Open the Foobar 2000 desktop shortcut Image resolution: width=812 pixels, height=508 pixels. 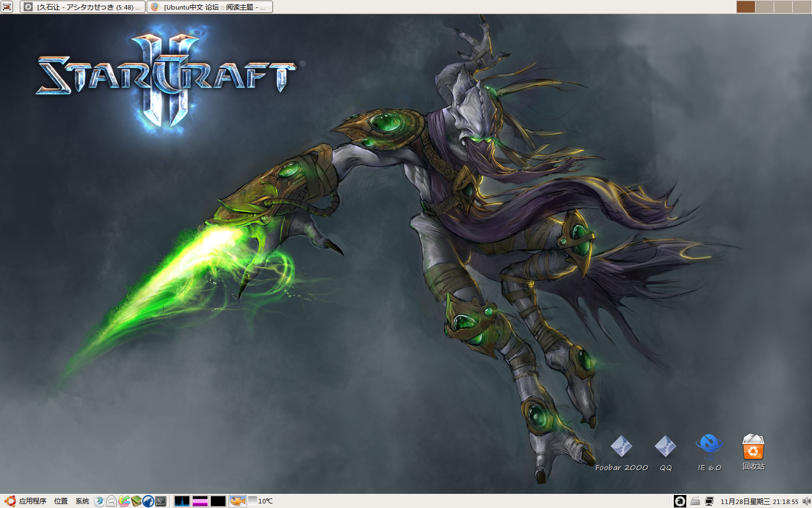tap(621, 453)
